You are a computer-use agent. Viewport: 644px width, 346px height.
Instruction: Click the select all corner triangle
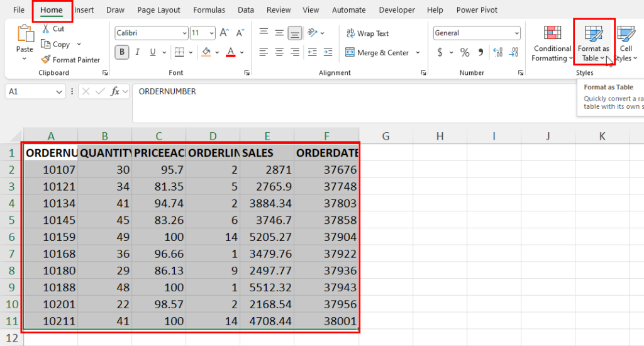point(16,136)
